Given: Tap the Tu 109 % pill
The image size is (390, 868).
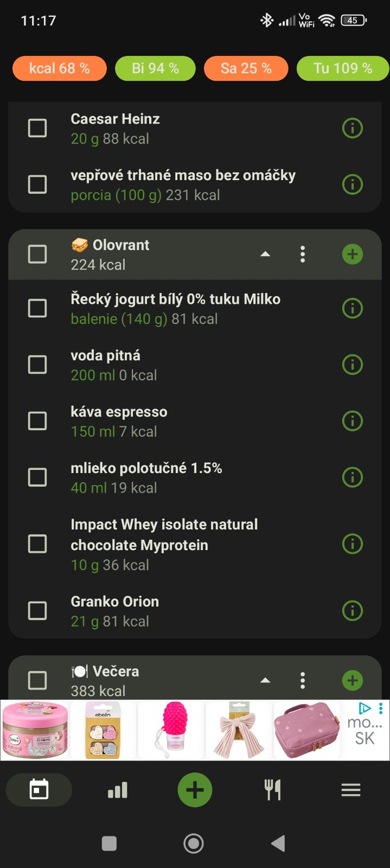Looking at the screenshot, I should click(x=342, y=68).
